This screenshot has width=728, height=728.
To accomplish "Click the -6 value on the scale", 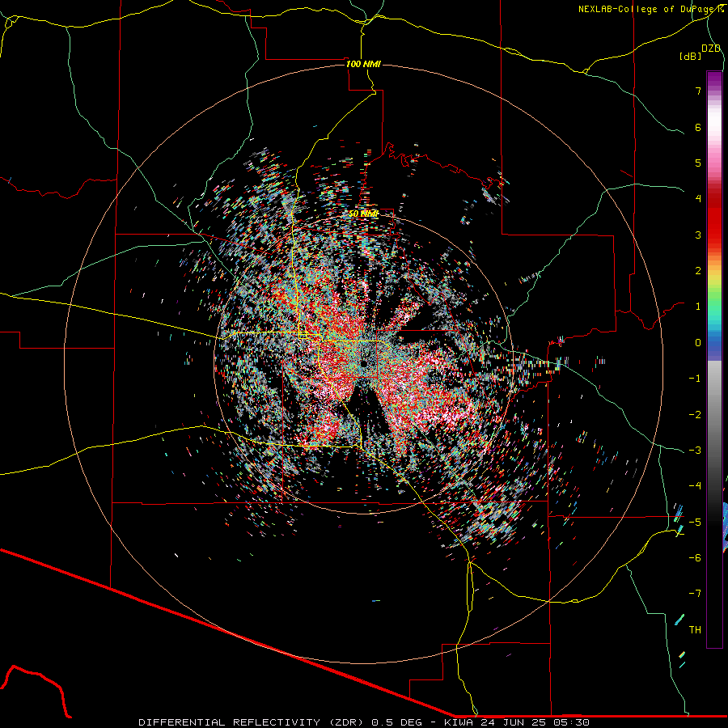I will 695,558.
